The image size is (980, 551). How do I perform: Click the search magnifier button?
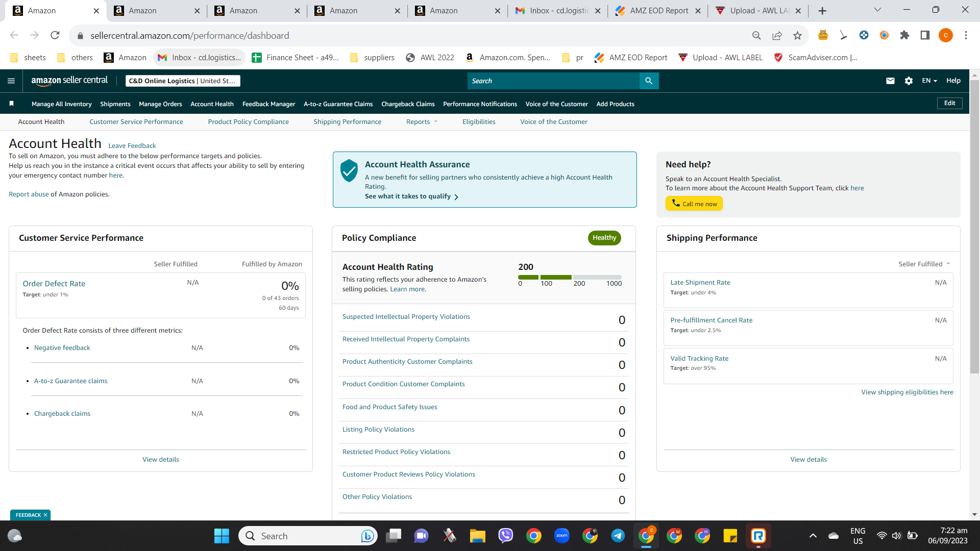point(649,81)
